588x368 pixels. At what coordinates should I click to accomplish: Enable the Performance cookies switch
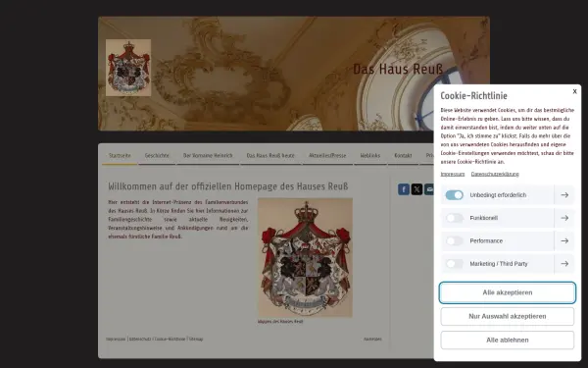pos(454,240)
